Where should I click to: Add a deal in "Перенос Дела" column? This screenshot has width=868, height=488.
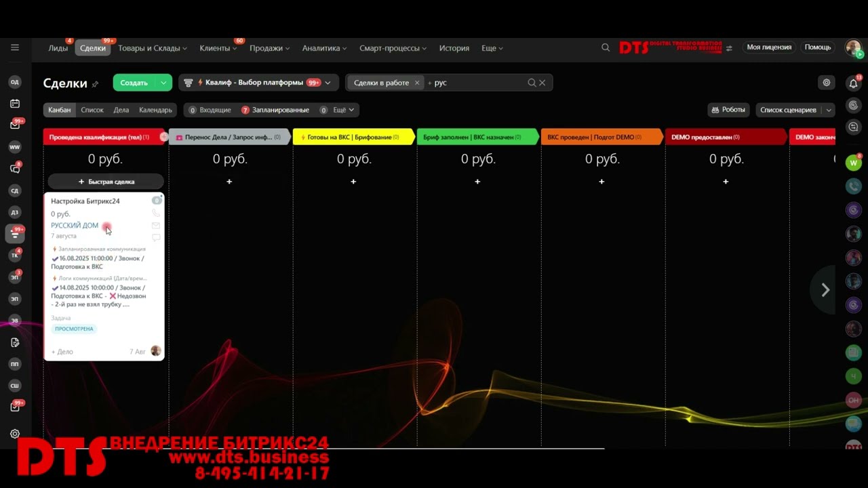point(229,182)
